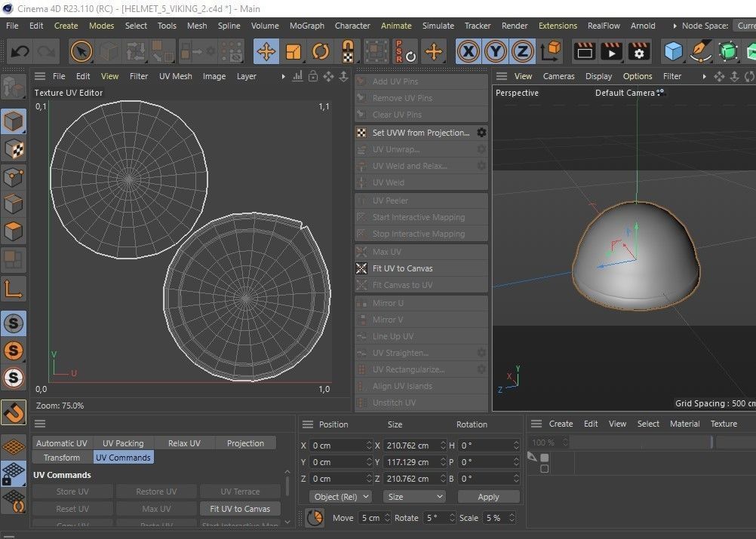Click the Store UV button
The width and height of the screenshot is (756, 539).
point(72,492)
